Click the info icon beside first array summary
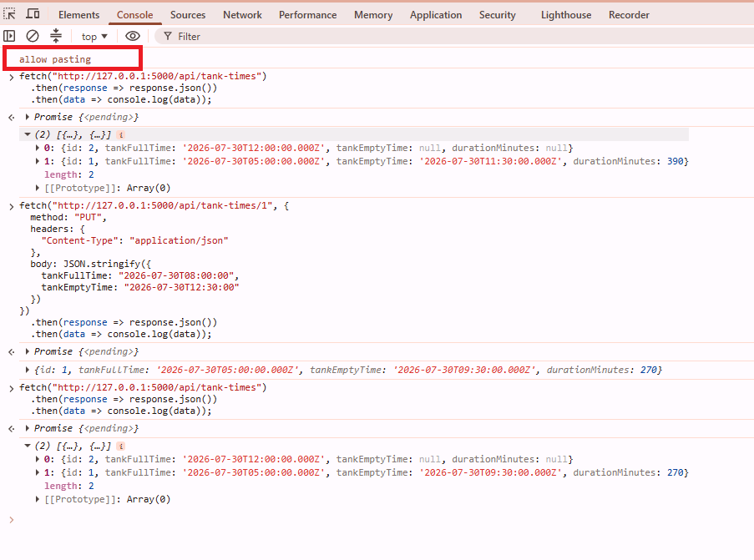Image resolution: width=754 pixels, height=560 pixels. pos(121,135)
